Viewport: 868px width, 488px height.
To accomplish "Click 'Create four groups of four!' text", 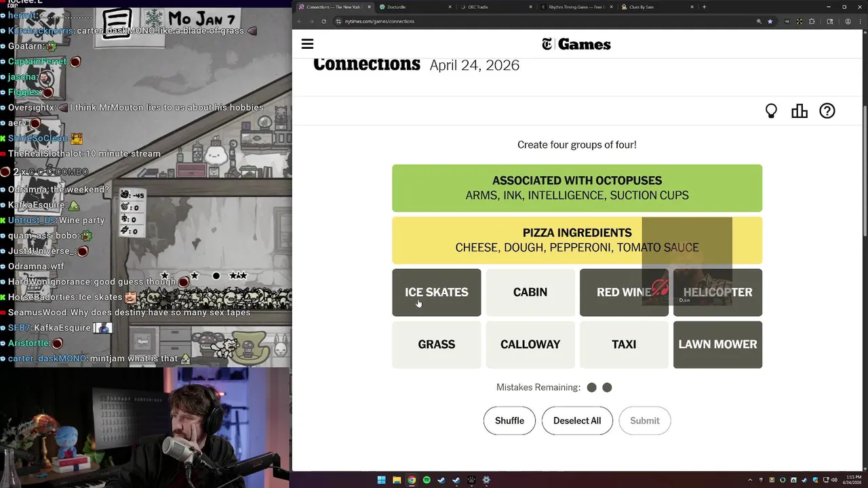I will pyautogui.click(x=577, y=144).
